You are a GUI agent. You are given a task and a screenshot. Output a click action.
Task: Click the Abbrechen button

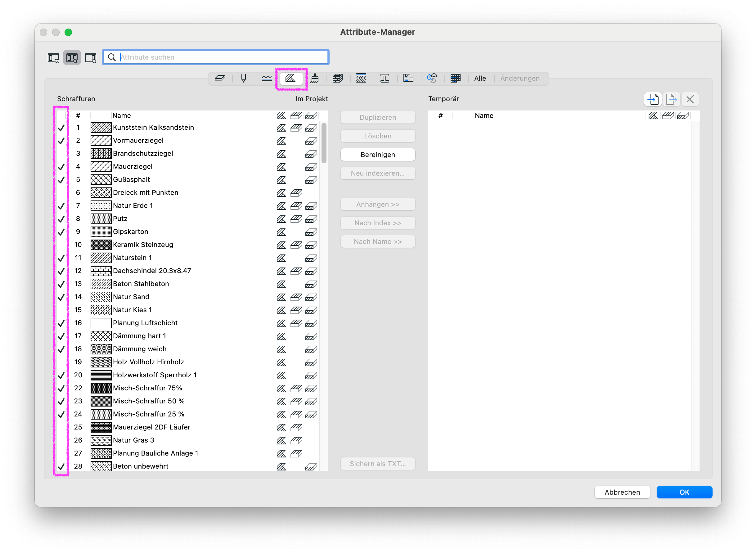623,492
